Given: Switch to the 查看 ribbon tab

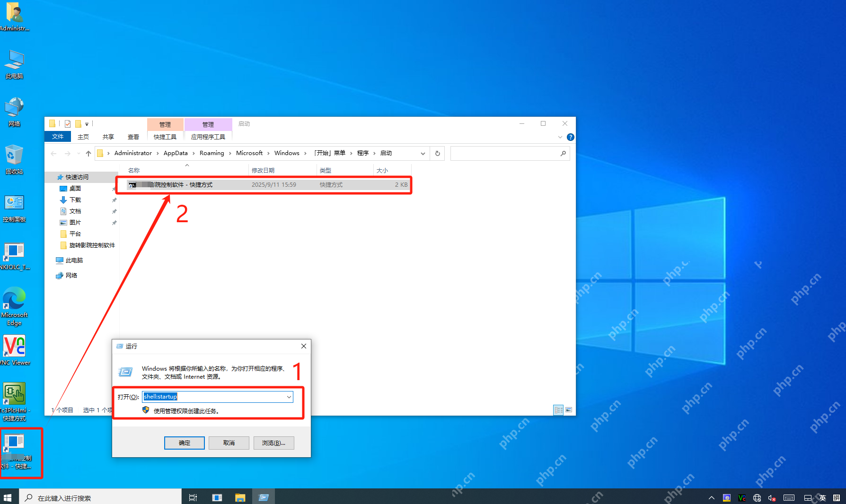Looking at the screenshot, I should 133,137.
